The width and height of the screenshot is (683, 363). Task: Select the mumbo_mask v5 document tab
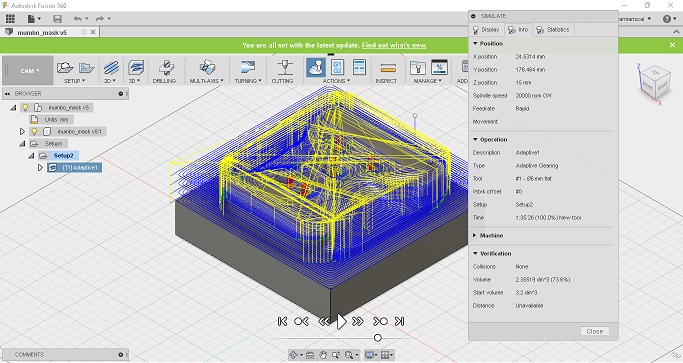click(x=42, y=32)
